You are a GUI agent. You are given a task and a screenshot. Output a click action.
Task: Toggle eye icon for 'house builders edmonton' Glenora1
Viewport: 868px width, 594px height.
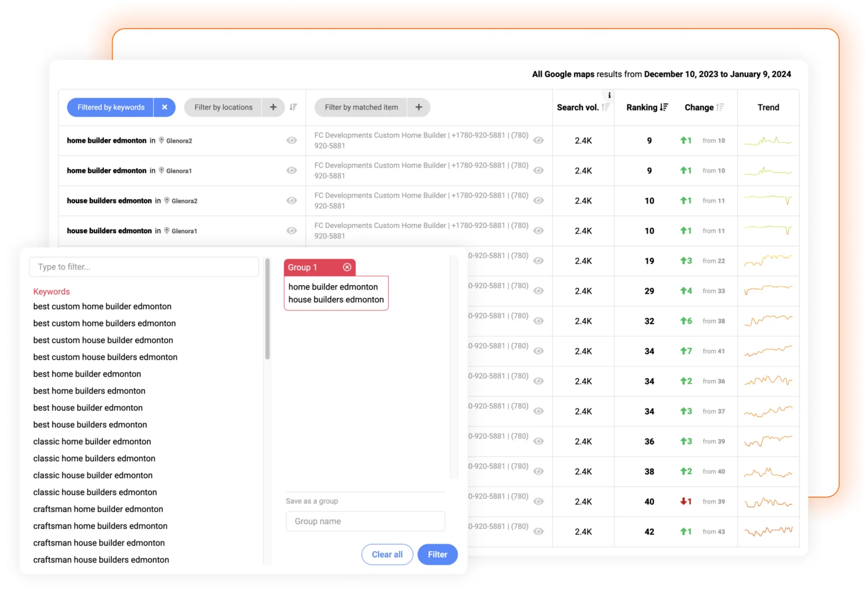292,230
